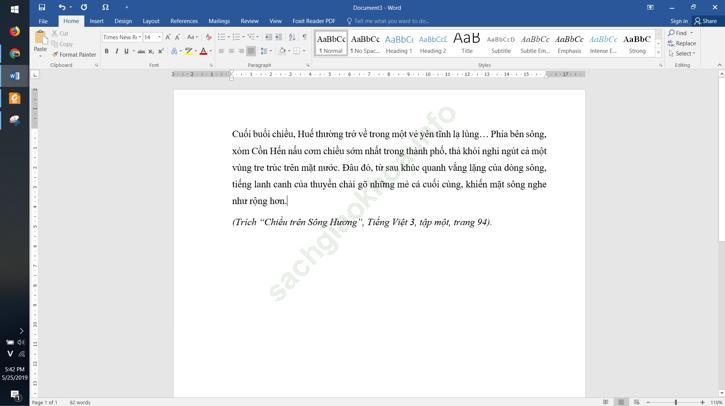Toggle Strikethrough formatting

141,51
